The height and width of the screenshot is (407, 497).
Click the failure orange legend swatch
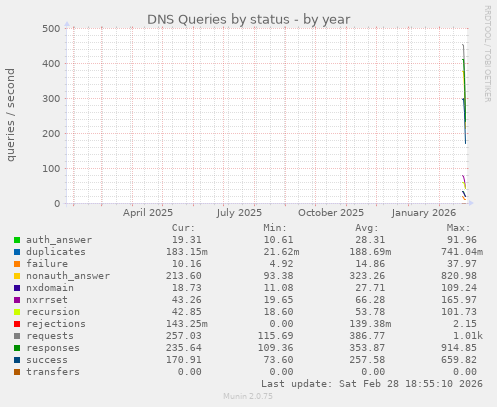tap(17, 264)
